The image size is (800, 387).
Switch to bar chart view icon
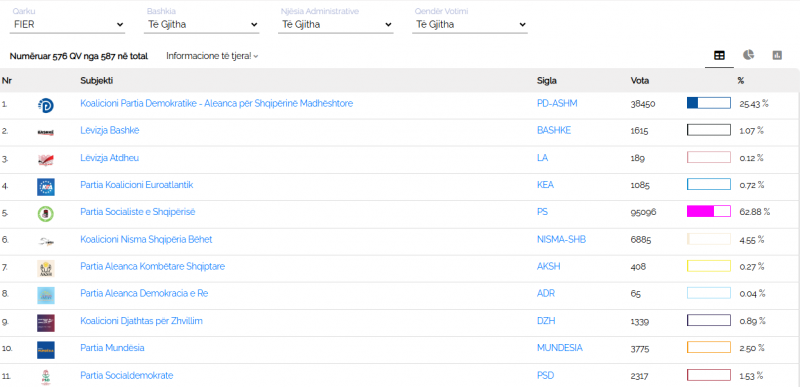[x=777, y=56]
